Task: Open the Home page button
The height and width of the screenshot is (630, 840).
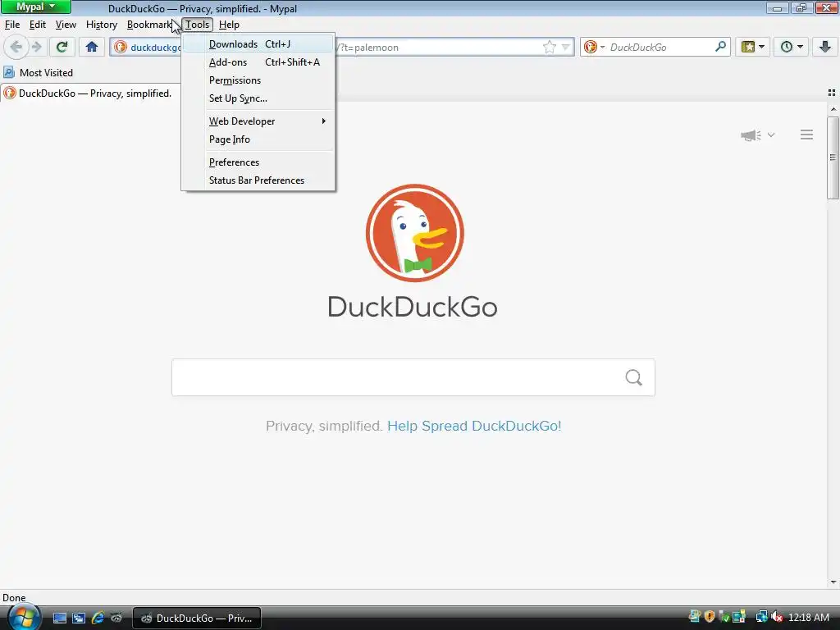Action: [x=92, y=47]
